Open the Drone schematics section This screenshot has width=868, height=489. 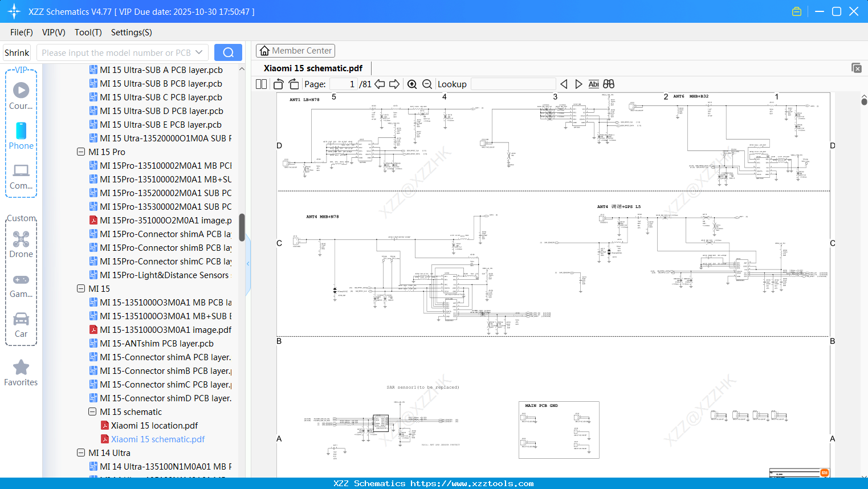pyautogui.click(x=21, y=245)
